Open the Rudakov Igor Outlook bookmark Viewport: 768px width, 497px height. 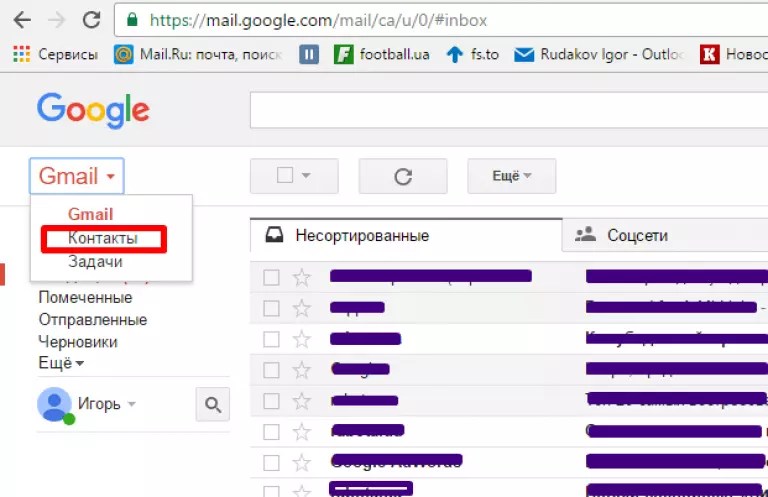pyautogui.click(x=599, y=54)
